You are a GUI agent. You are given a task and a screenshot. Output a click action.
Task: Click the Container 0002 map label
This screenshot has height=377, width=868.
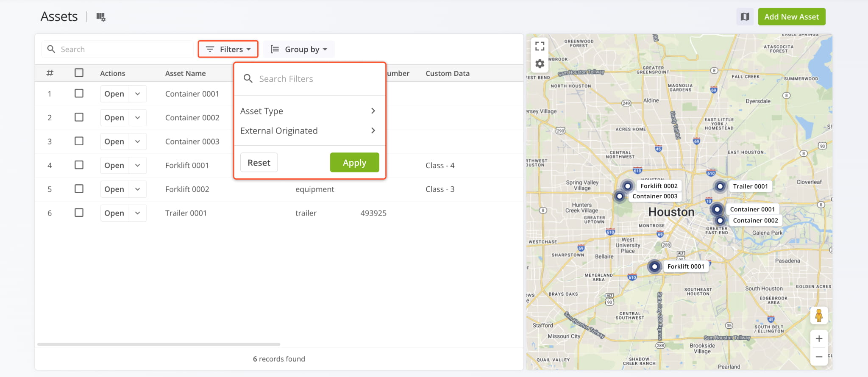755,220
